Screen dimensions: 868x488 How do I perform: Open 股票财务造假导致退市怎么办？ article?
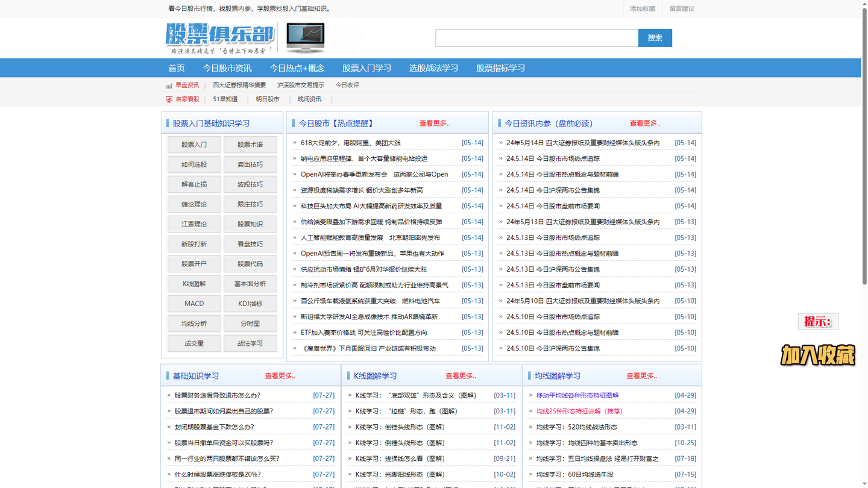coord(218,395)
